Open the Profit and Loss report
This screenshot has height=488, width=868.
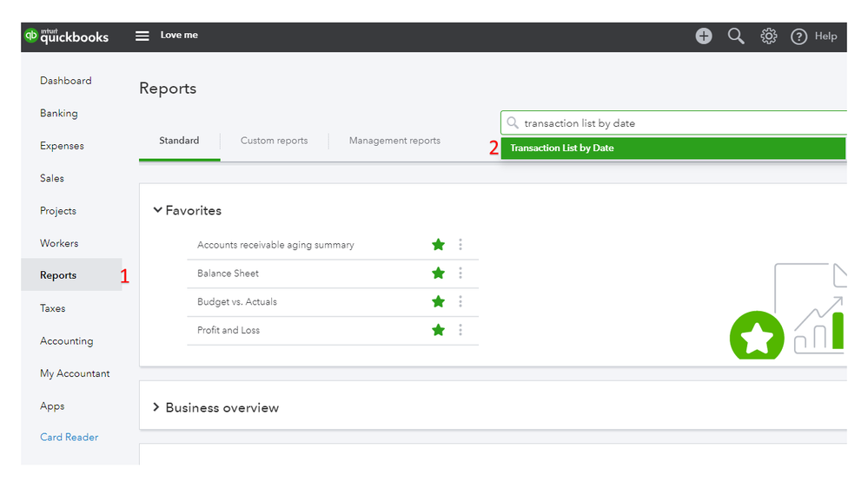pyautogui.click(x=229, y=330)
